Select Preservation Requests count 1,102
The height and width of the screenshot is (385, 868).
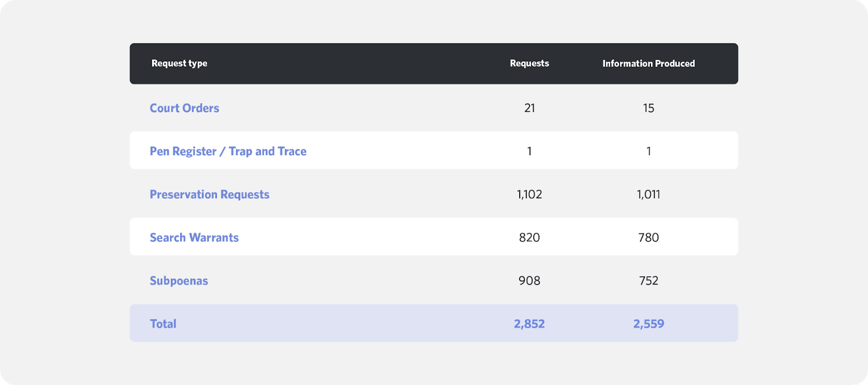click(x=529, y=194)
